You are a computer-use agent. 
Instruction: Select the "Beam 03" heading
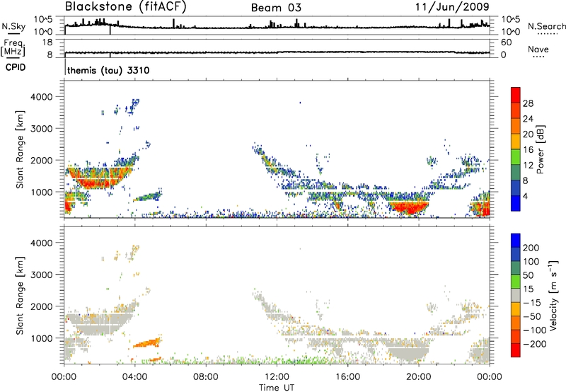276,8
